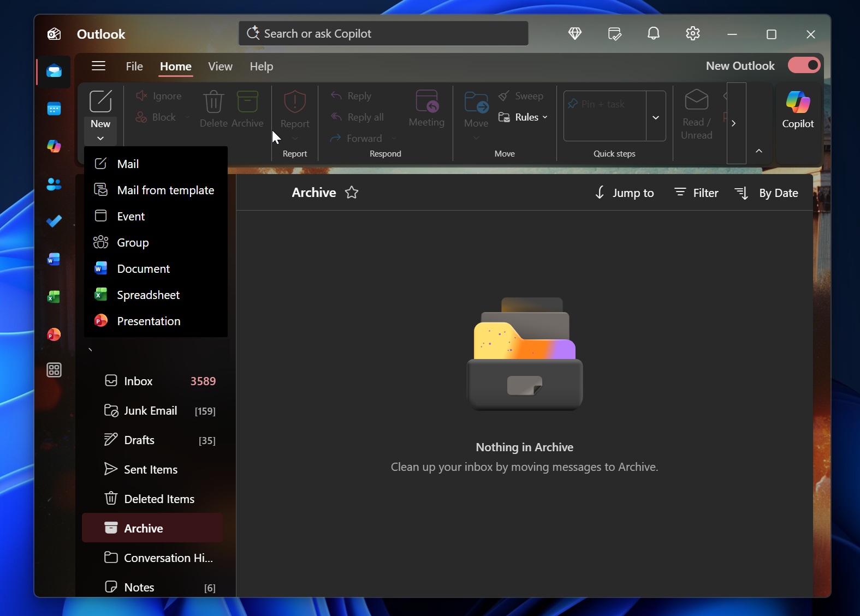Open the notifications bell
The image size is (860, 616).
click(654, 34)
